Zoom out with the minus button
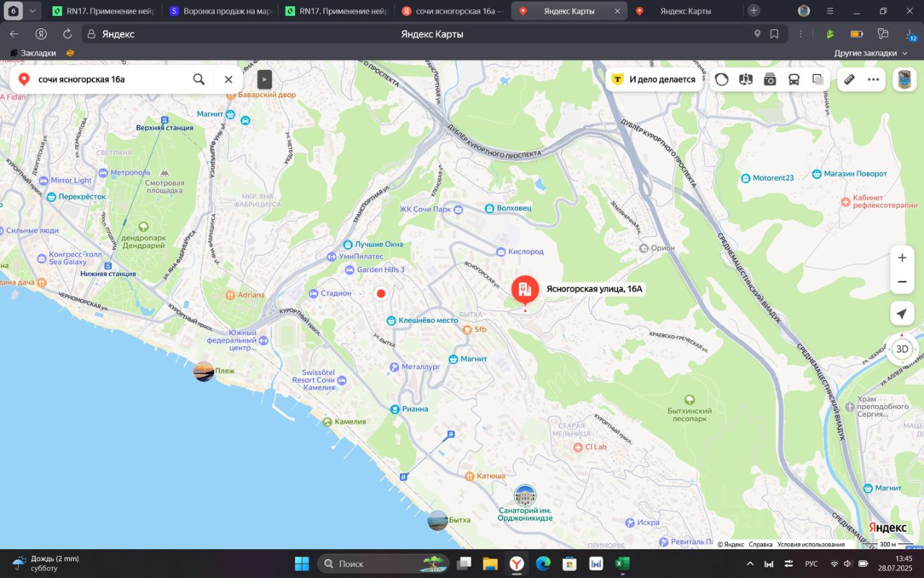Screen dimensions: 924x578 (902, 282)
